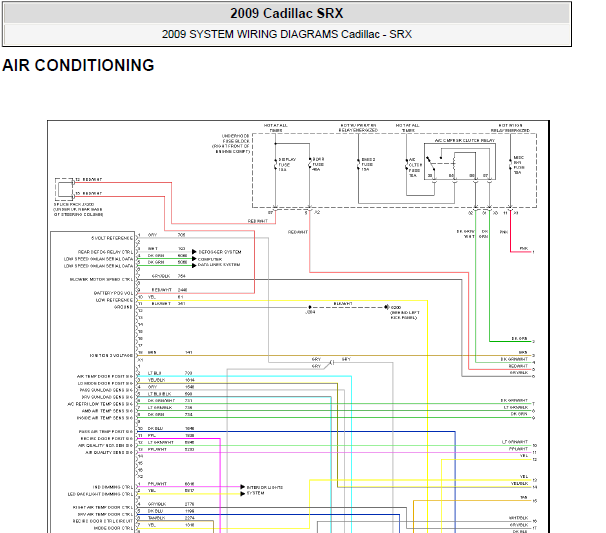This screenshot has height=533, width=606.
Task: Click the 'AIR CONDITIONING' heading
Action: point(78,65)
